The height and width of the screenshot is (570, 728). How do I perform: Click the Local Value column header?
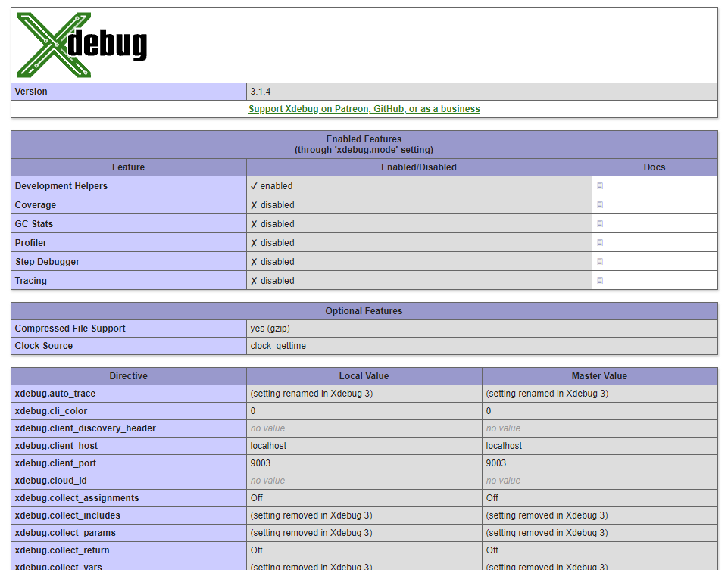(364, 376)
